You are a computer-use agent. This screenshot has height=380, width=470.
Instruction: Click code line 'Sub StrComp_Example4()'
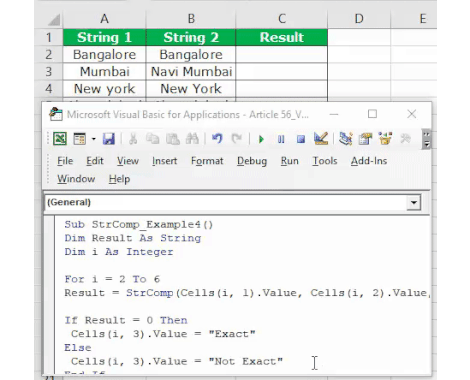point(139,224)
